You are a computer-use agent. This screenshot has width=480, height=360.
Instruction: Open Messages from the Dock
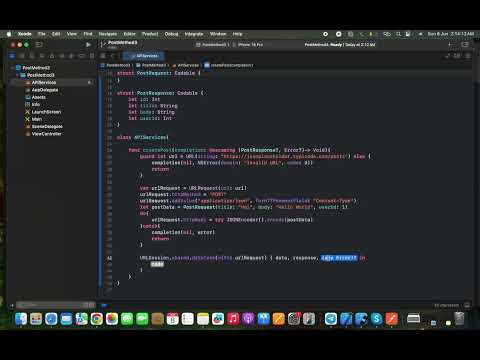pos(127,319)
